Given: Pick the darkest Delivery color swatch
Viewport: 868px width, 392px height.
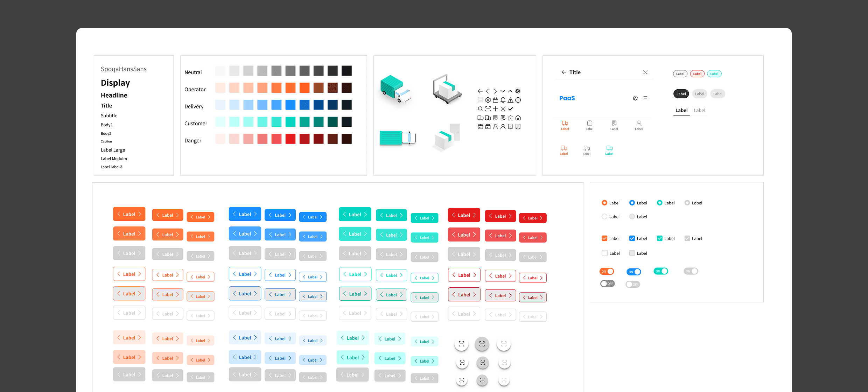Looking at the screenshot, I should pyautogui.click(x=346, y=105).
